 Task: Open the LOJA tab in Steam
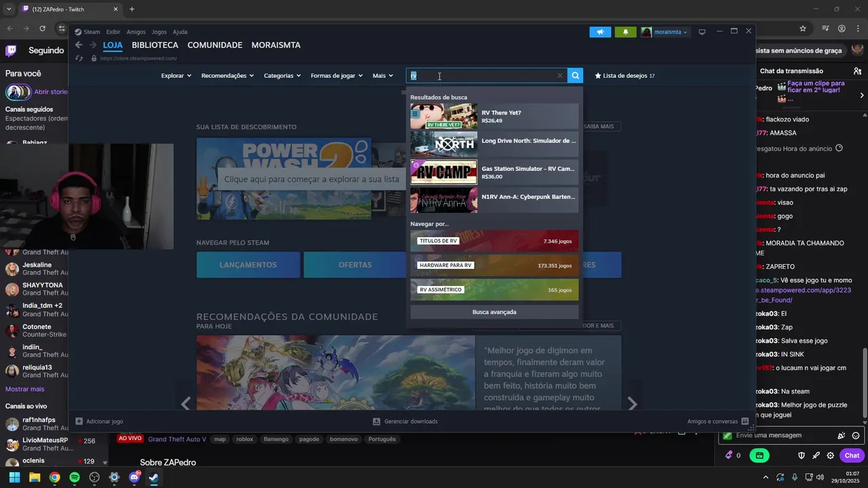point(113,45)
